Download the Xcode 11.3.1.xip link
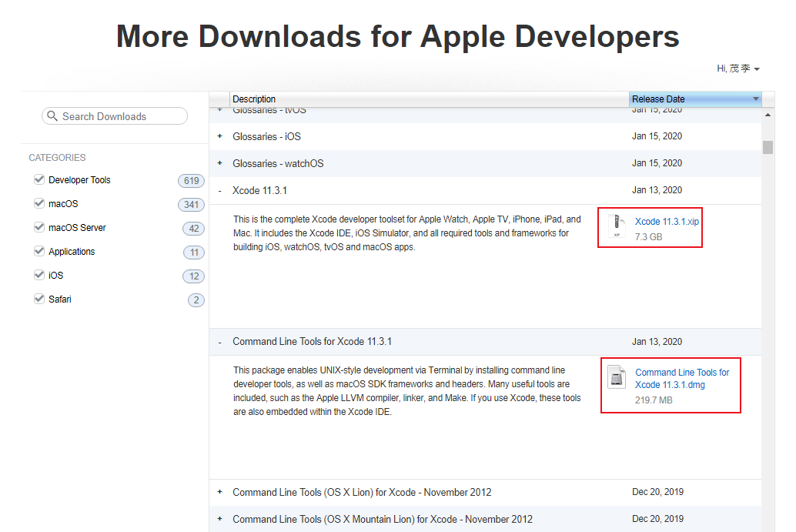 [667, 221]
